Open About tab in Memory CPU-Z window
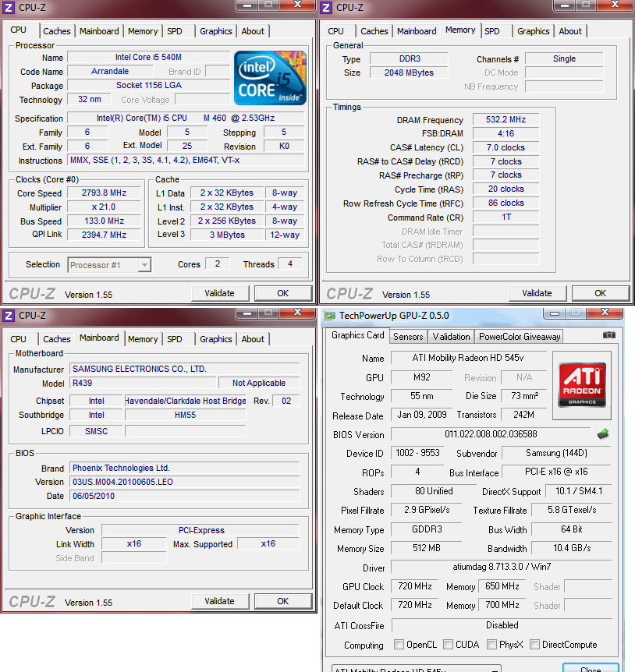The image size is (635, 672). [570, 31]
